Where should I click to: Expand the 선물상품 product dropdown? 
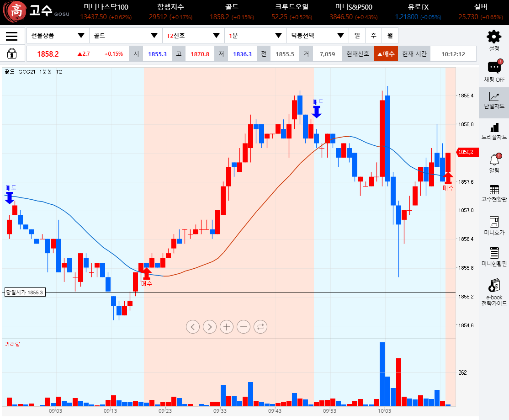point(58,35)
